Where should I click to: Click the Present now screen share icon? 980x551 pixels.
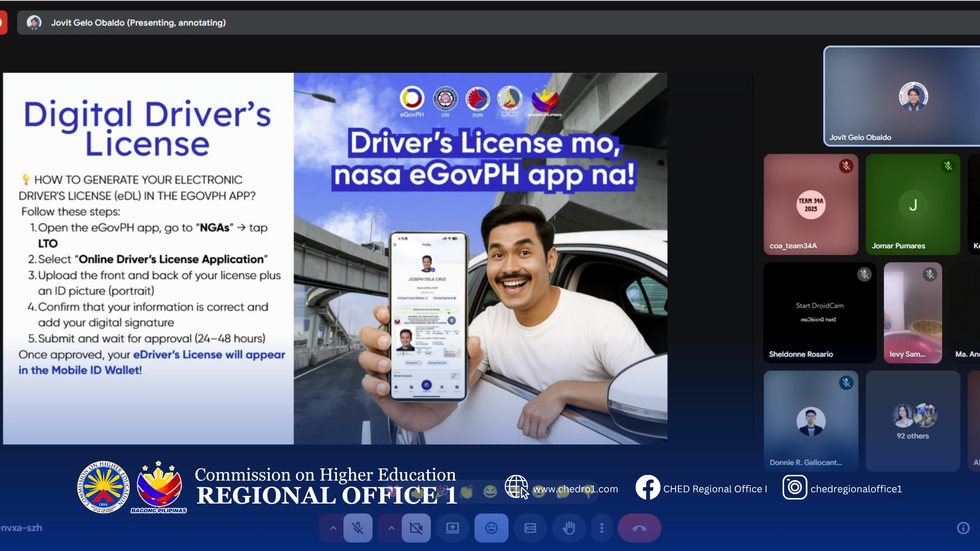tap(452, 528)
